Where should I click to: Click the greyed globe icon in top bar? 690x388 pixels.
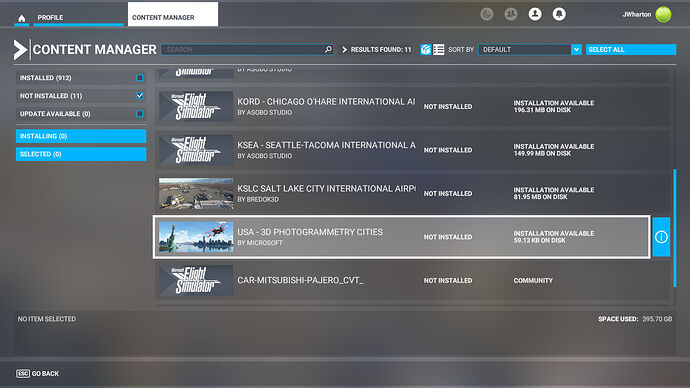tap(486, 14)
